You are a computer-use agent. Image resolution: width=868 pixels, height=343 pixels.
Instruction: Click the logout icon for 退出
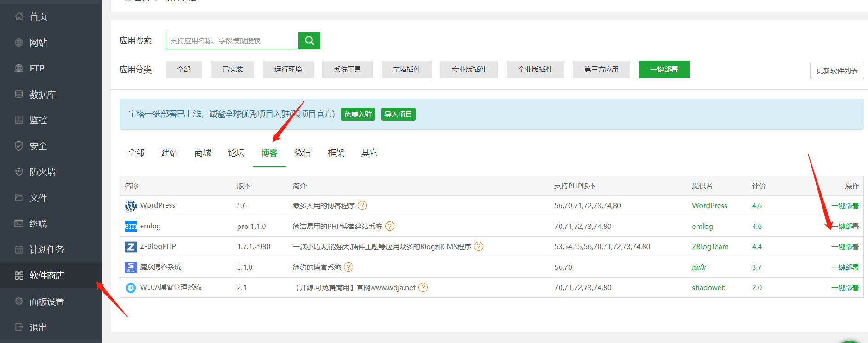[19, 327]
